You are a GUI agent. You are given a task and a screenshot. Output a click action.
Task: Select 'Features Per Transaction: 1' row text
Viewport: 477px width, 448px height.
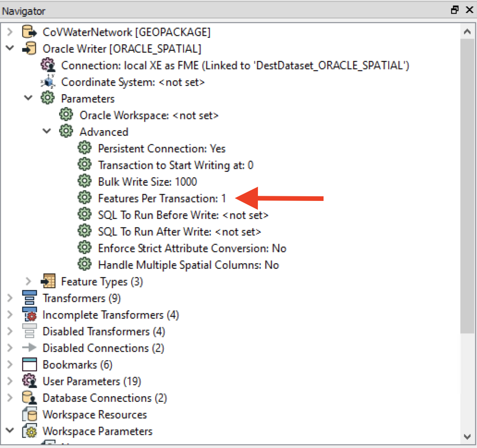tap(162, 199)
